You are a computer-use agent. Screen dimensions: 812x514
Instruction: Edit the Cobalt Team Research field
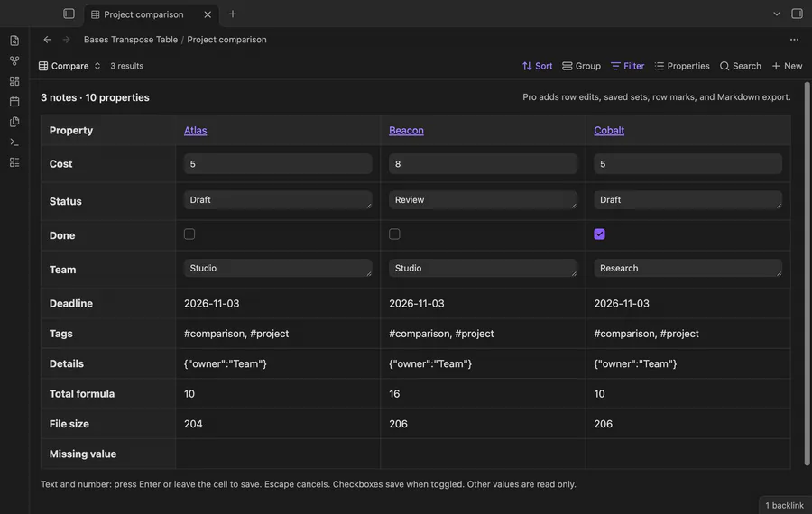[x=687, y=268]
